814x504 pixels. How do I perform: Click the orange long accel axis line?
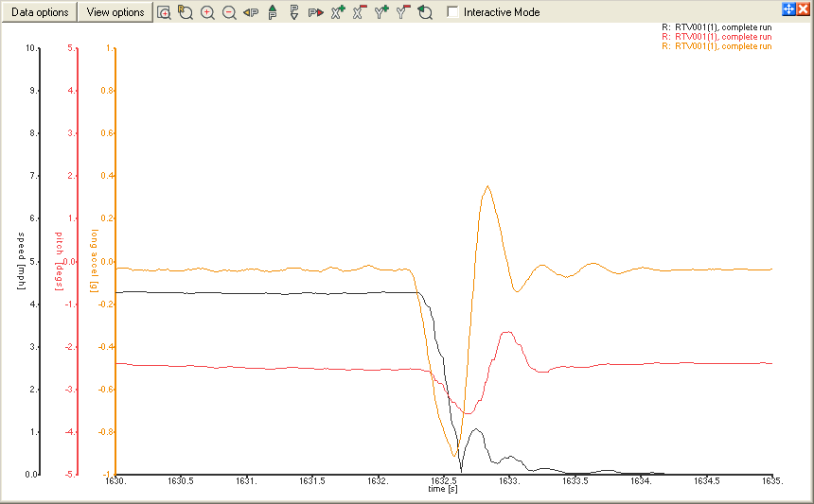point(115,261)
